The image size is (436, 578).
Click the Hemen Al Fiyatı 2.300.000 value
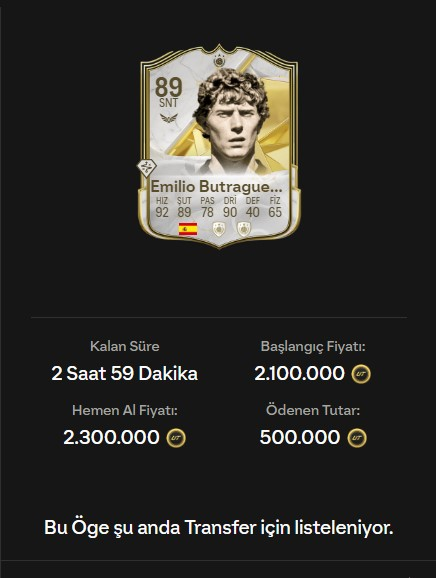111,438
